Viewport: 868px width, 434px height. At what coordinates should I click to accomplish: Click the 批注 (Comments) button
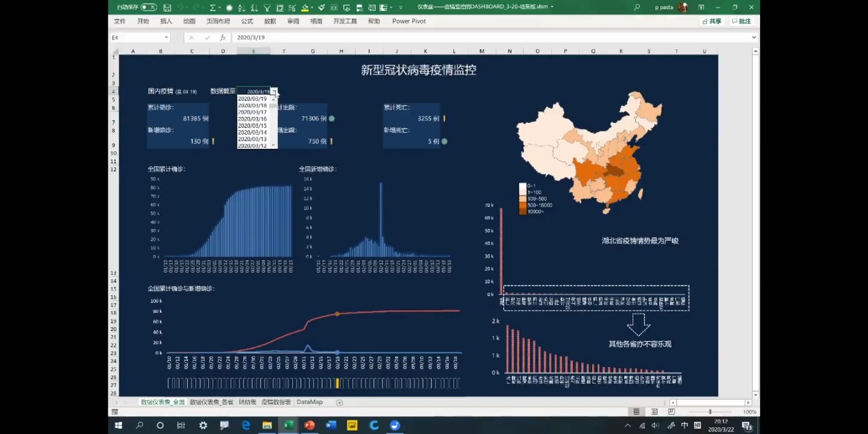tap(741, 21)
